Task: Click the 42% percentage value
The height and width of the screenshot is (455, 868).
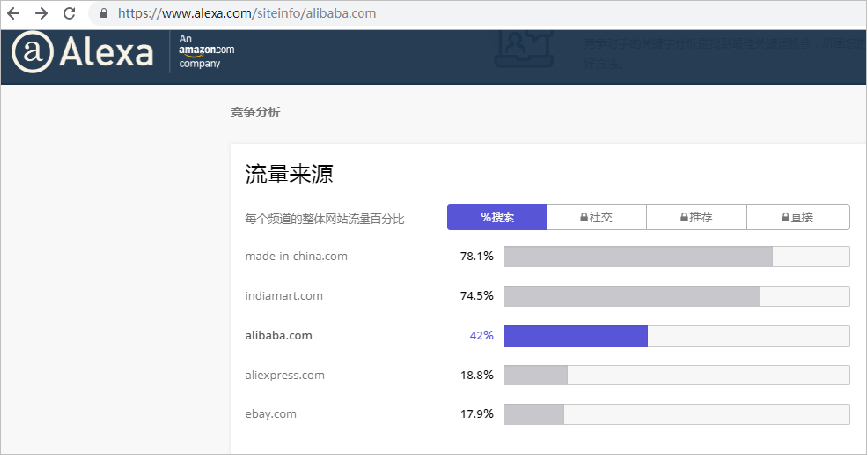Action: pyautogui.click(x=481, y=336)
